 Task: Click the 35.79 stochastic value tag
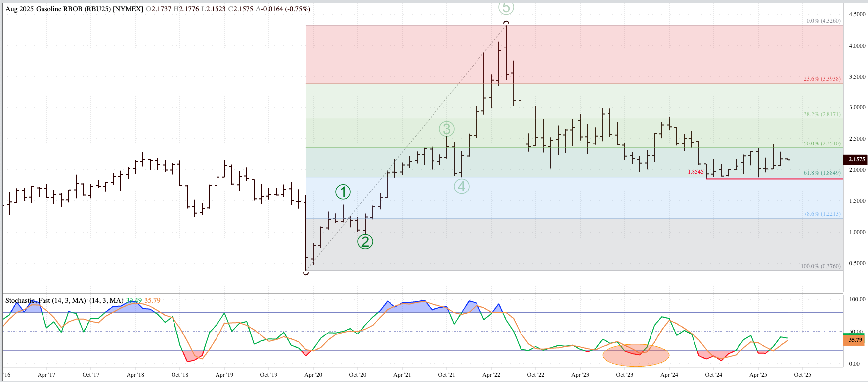click(855, 340)
